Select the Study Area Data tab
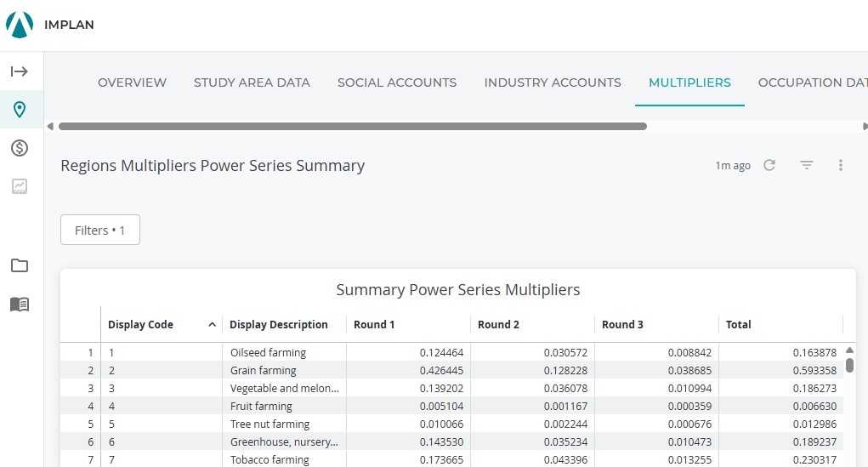 point(252,83)
